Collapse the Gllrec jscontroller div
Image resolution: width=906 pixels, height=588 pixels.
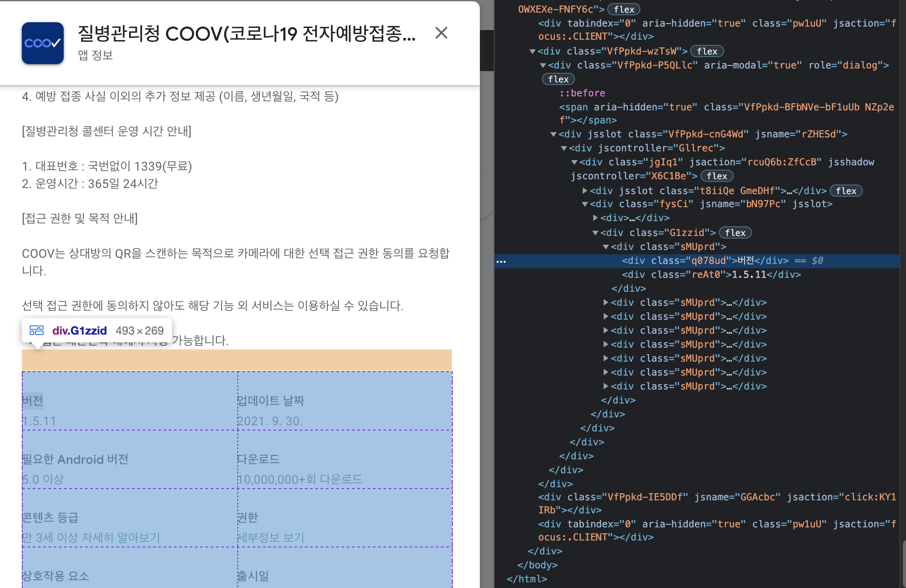pyautogui.click(x=564, y=148)
